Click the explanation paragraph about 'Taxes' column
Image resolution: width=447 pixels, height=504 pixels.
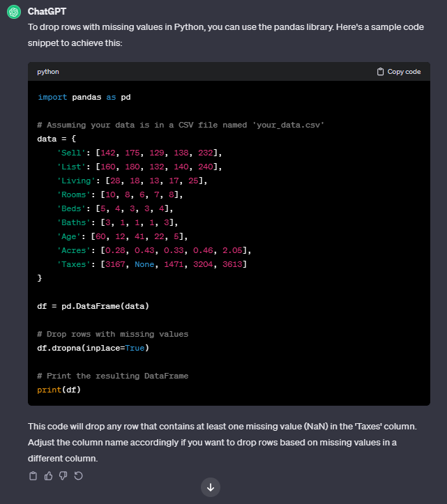(222, 442)
